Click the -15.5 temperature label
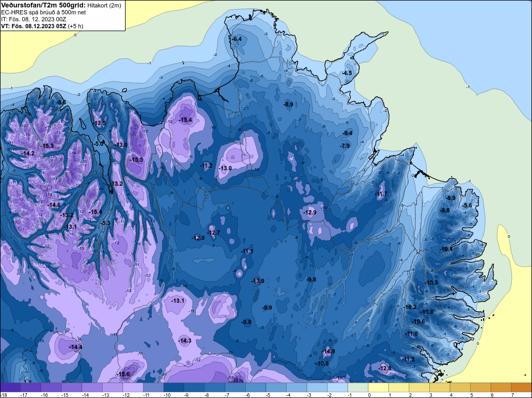 pos(137,160)
